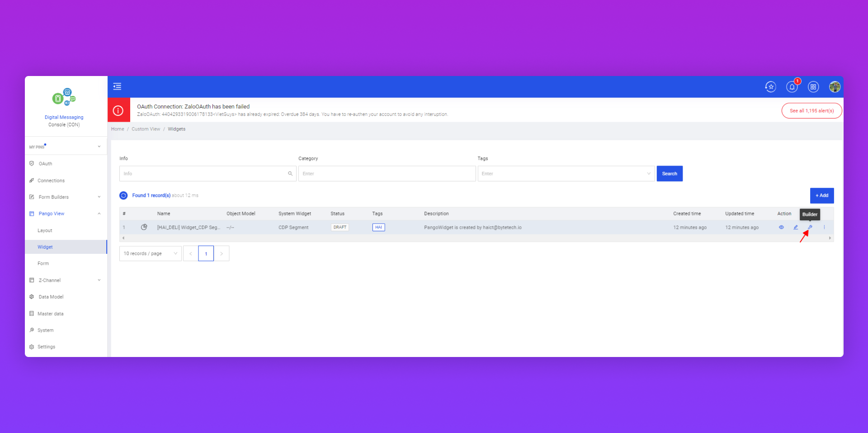
Task: Open the three-dot more actions menu
Action: 824,227
